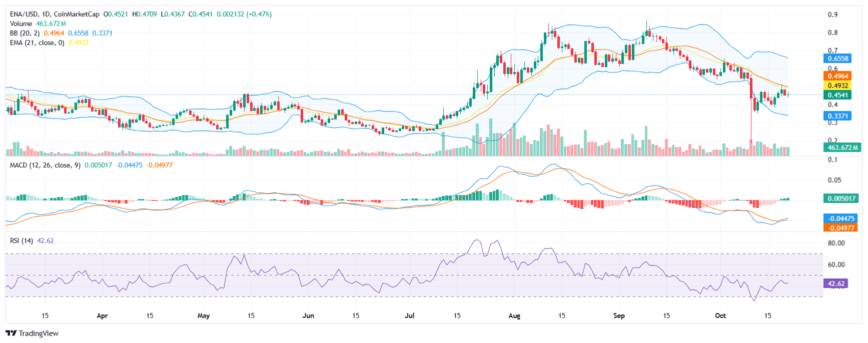Click the ENA/USD symbol title
Image resolution: width=868 pixels, height=343 pixels.
pyautogui.click(x=55, y=14)
